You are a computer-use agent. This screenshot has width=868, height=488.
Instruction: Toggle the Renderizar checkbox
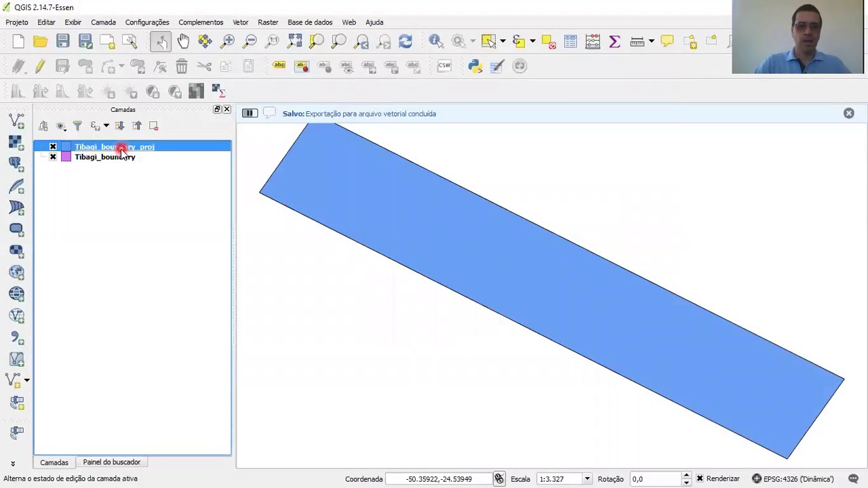(x=700, y=479)
